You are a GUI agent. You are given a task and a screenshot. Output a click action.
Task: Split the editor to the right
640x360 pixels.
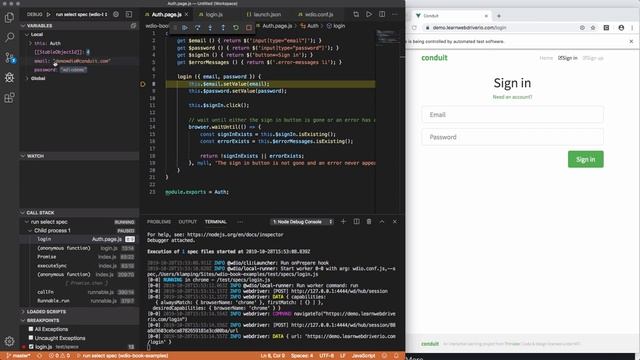[x=382, y=14]
